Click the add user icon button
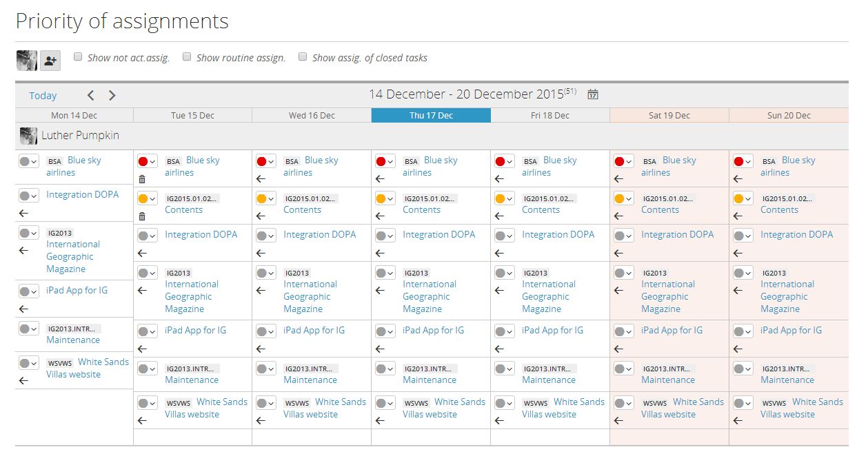The height and width of the screenshot is (476, 868). click(x=50, y=61)
